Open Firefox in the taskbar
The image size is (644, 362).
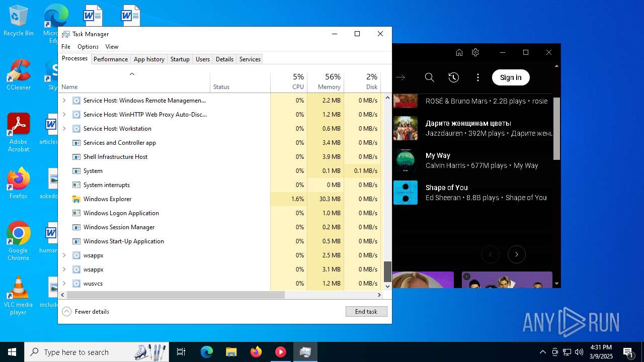pos(256,352)
